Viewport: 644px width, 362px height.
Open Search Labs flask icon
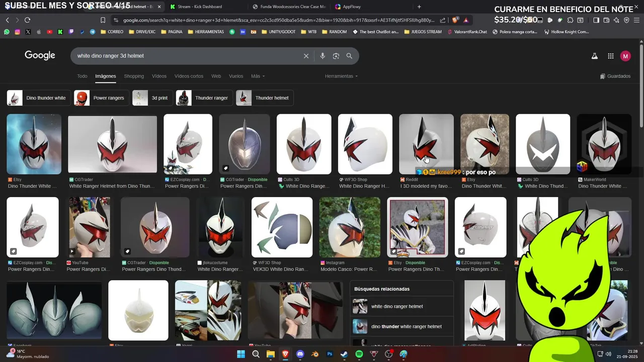(594, 56)
